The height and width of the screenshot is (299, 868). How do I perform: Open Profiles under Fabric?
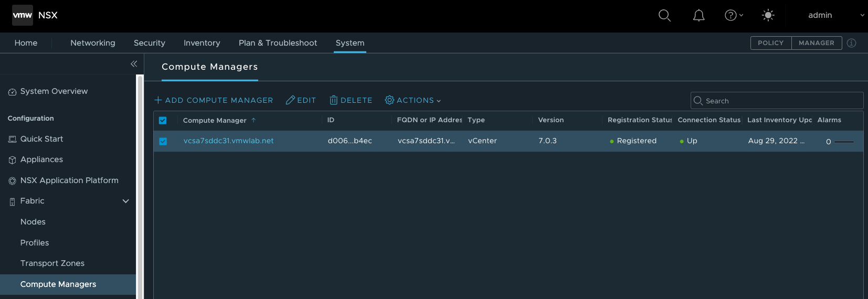click(x=35, y=243)
